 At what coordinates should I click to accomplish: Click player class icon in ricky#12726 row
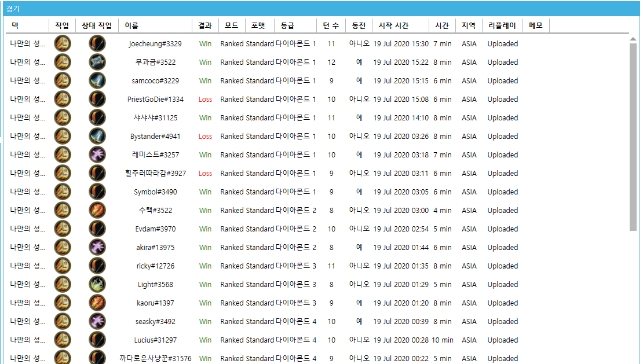(63, 266)
